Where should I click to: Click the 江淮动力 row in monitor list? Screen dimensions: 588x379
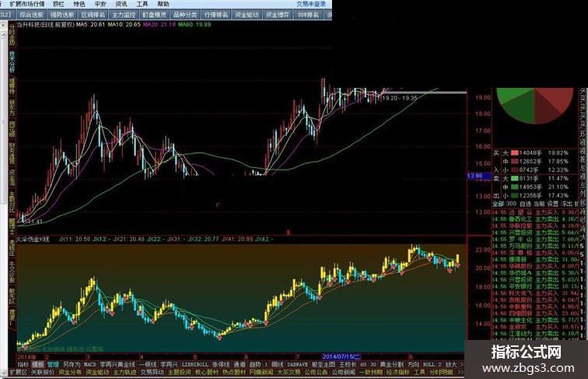click(534, 334)
